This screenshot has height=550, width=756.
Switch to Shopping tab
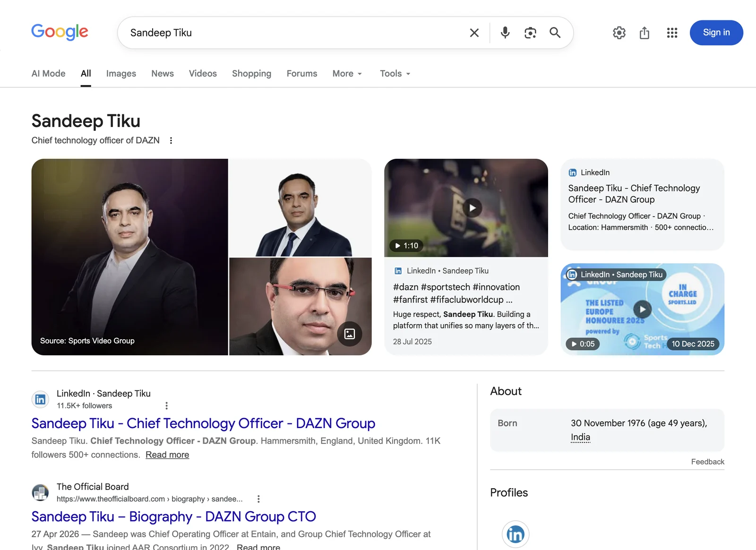[251, 73]
